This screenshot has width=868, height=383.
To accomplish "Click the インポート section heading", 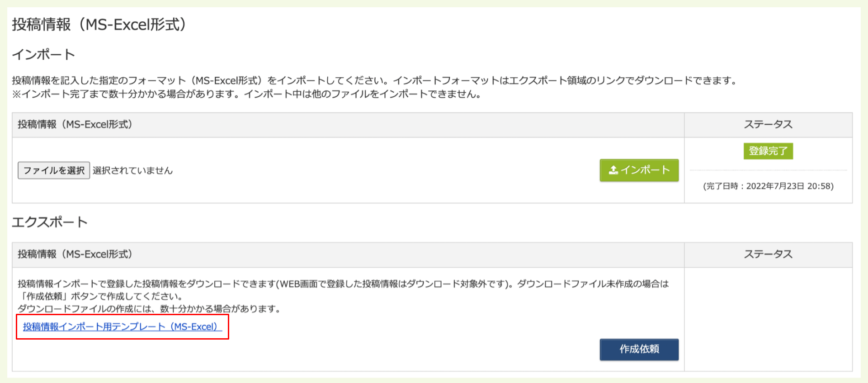I will [43, 54].
